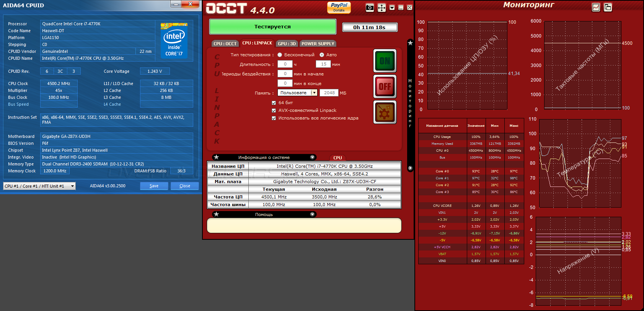Click the VBAT sensor row

pyautogui.click(x=471, y=254)
